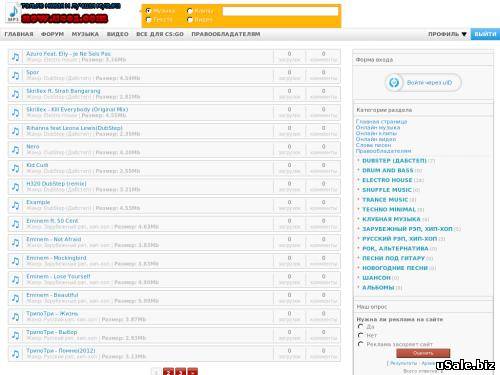Open МУЗЫКА in the navigation bar
This screenshot has width=500, height=375.
85,34
